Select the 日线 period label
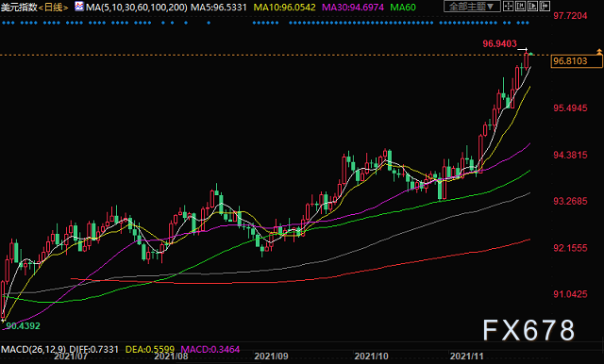604x364 pixels. [54, 8]
